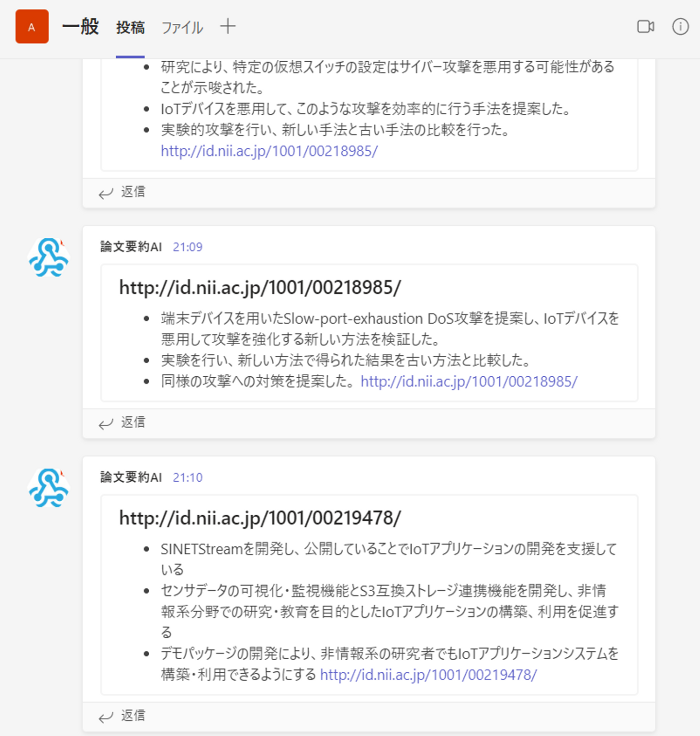Click the bold 00219478 URL heading
The height and width of the screenshot is (736, 700).
pos(260,518)
